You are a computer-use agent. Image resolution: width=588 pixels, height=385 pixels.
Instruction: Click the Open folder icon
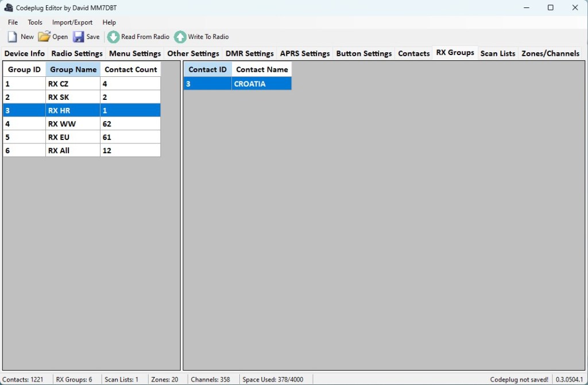44,37
